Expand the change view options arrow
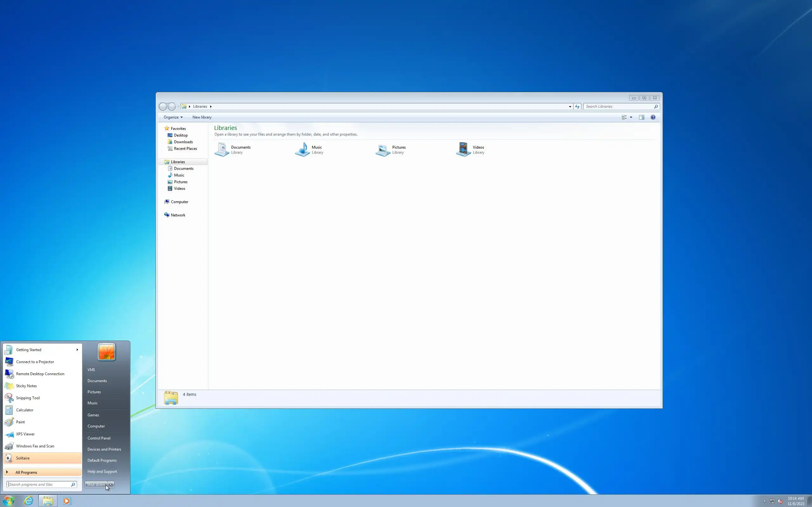 (631, 117)
